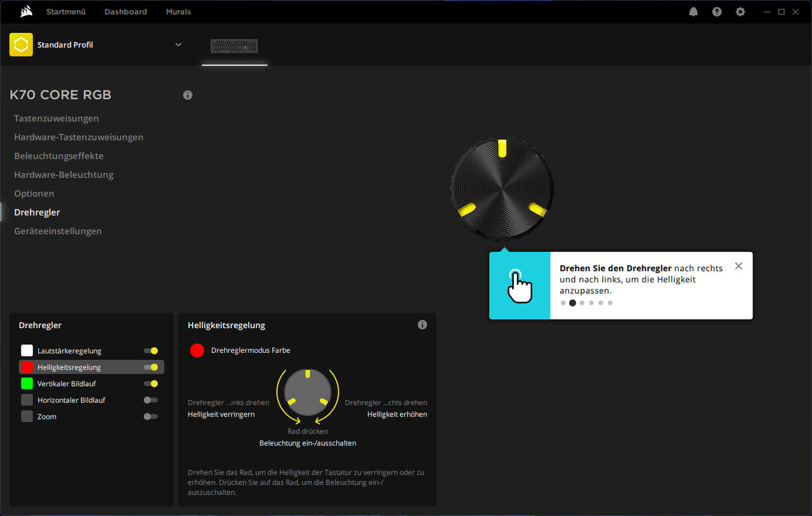Open Beleuchtungseffekte section
812x516 pixels.
click(x=59, y=155)
